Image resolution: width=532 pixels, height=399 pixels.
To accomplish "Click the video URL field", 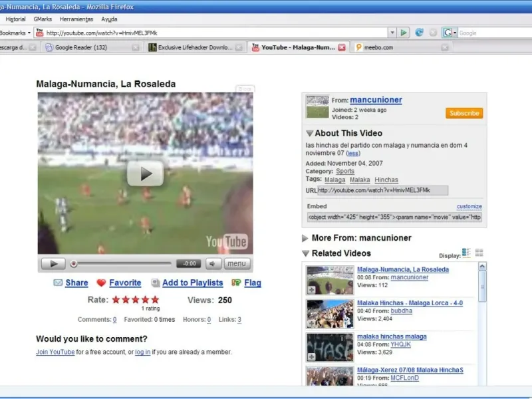I will pyautogui.click(x=382, y=190).
